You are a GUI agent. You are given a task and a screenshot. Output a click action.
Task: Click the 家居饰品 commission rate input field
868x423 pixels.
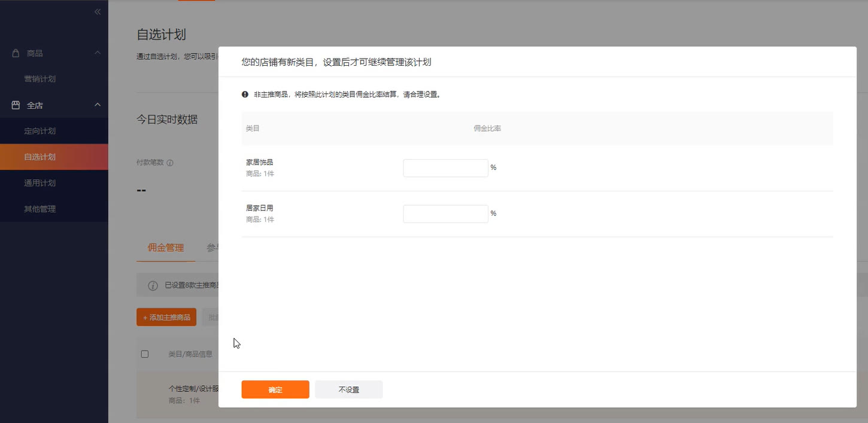tap(445, 168)
